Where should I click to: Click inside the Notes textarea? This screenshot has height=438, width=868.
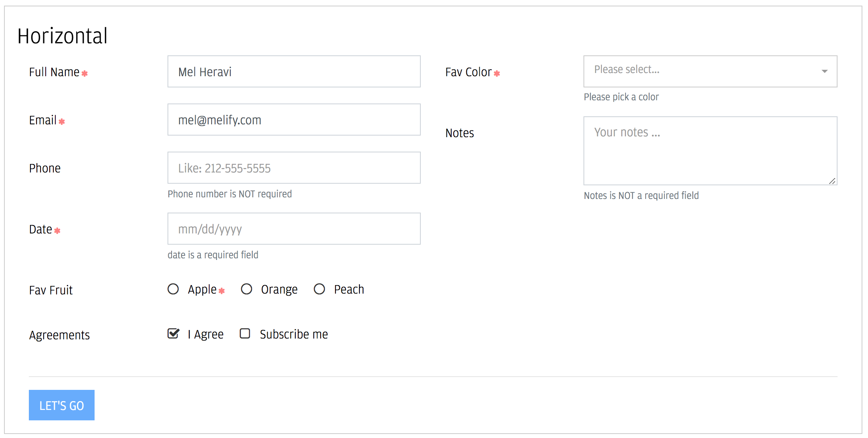tap(710, 151)
